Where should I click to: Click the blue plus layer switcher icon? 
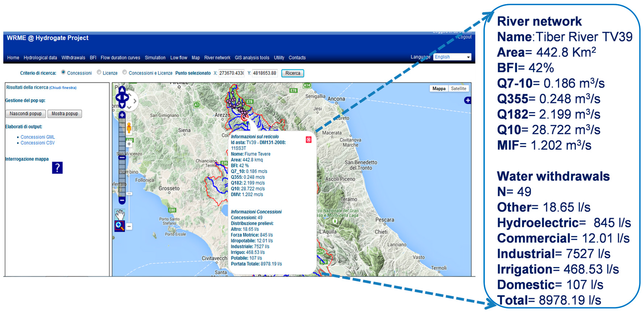point(467,101)
